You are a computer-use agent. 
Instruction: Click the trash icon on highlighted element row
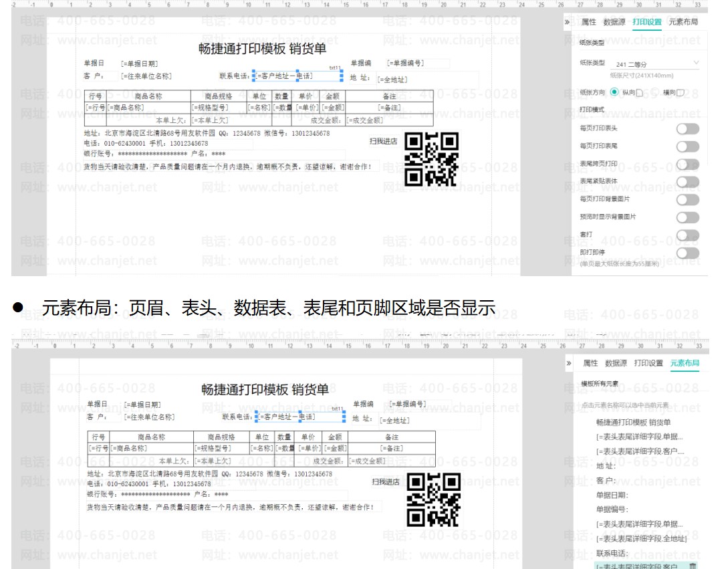tap(693, 566)
